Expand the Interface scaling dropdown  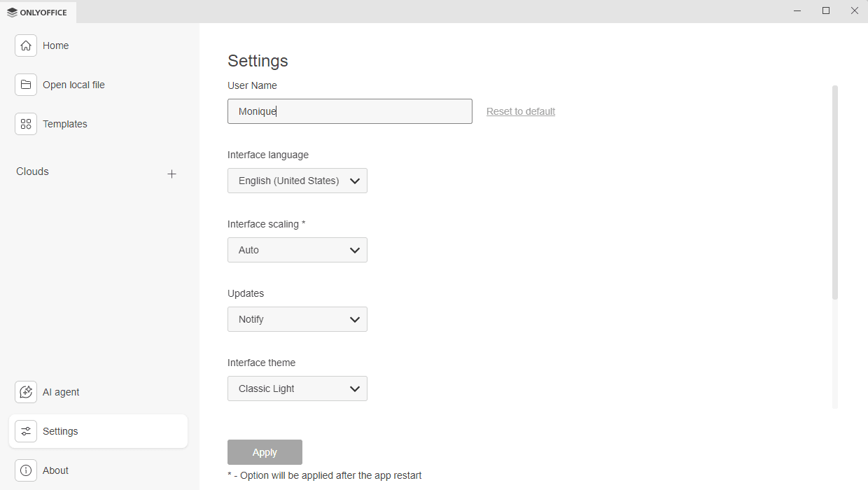pyautogui.click(x=297, y=250)
